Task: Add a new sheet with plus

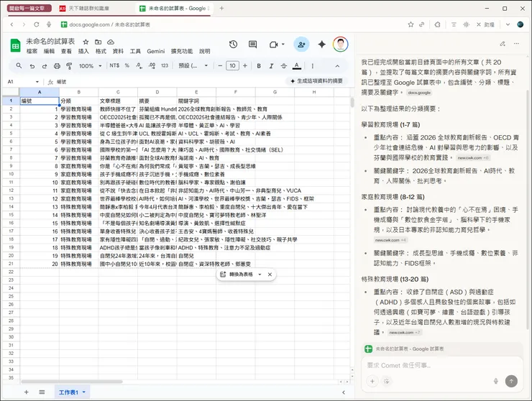Action: point(26,392)
